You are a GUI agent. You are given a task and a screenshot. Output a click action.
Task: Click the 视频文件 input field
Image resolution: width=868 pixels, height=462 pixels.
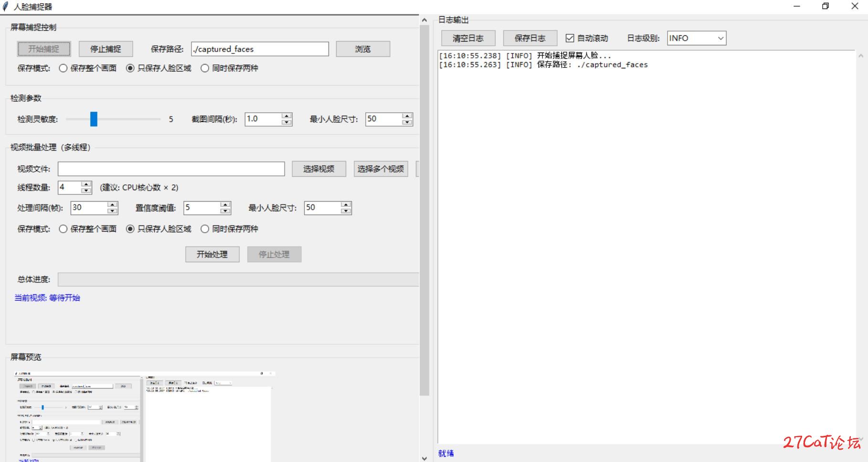click(x=171, y=169)
